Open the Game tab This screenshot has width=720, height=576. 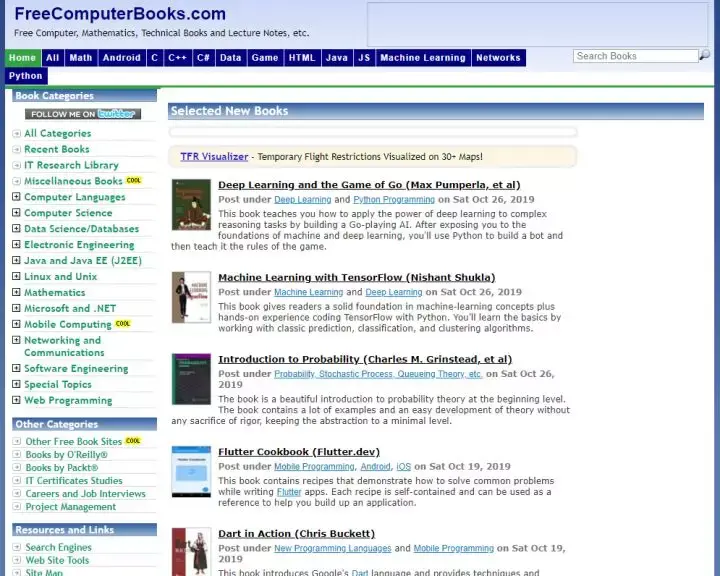tap(265, 57)
